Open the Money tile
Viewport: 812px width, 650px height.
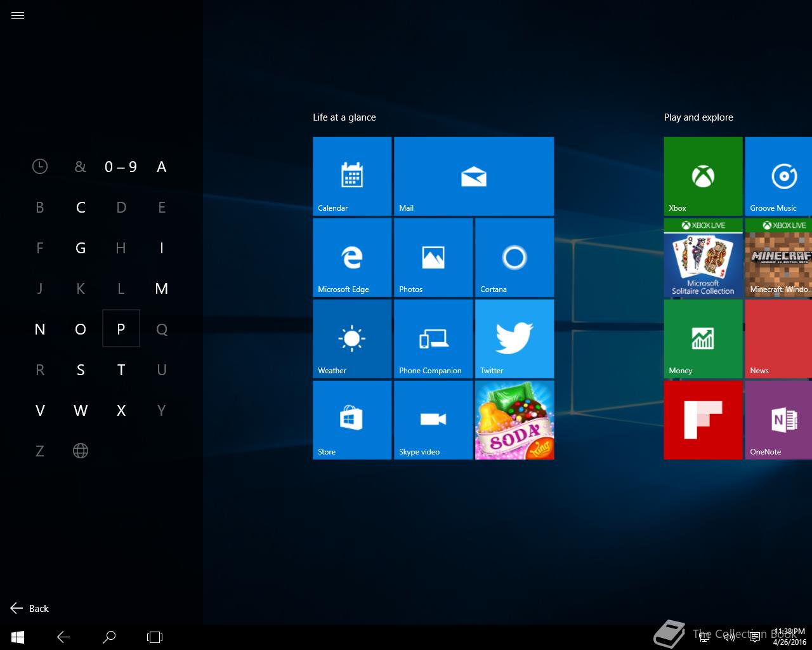703,339
